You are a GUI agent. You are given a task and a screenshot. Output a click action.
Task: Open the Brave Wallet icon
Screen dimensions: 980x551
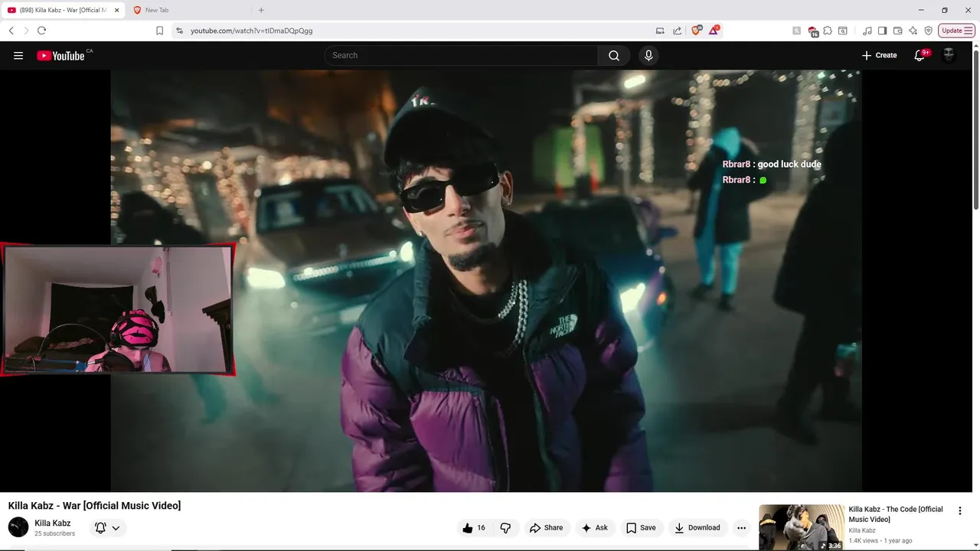click(897, 31)
